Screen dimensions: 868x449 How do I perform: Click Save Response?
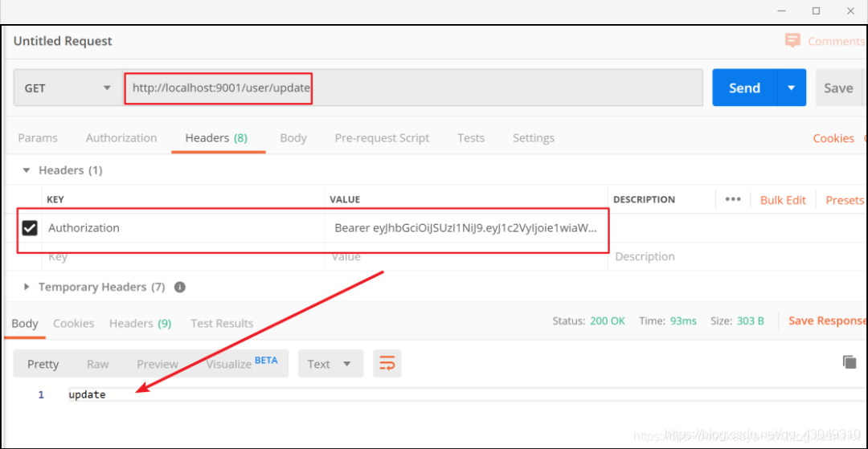(x=827, y=320)
